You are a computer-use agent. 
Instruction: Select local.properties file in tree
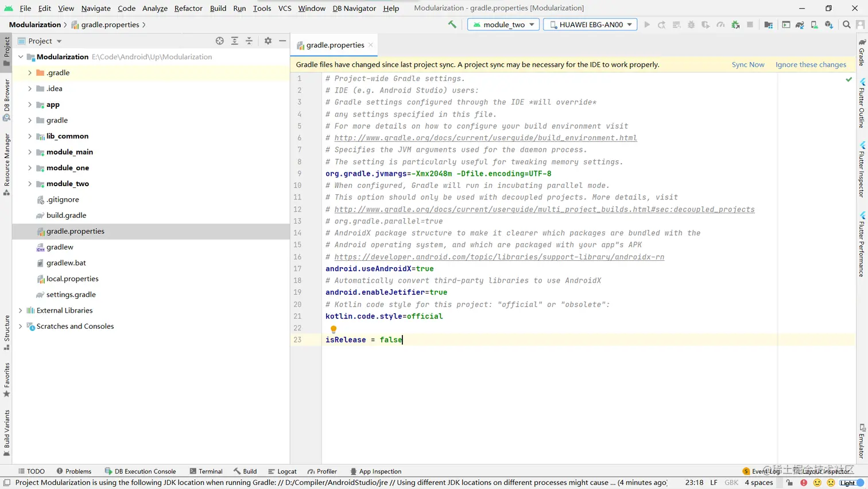[72, 279]
